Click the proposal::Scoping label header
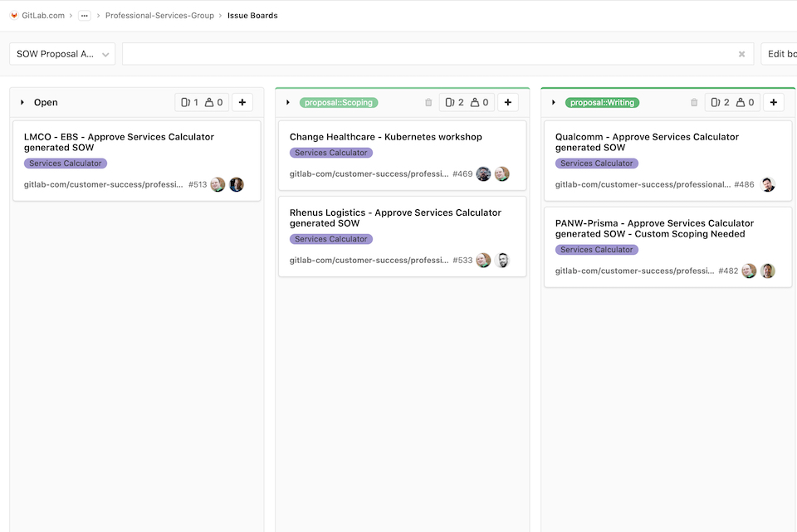The width and height of the screenshot is (797, 532). [x=339, y=103]
